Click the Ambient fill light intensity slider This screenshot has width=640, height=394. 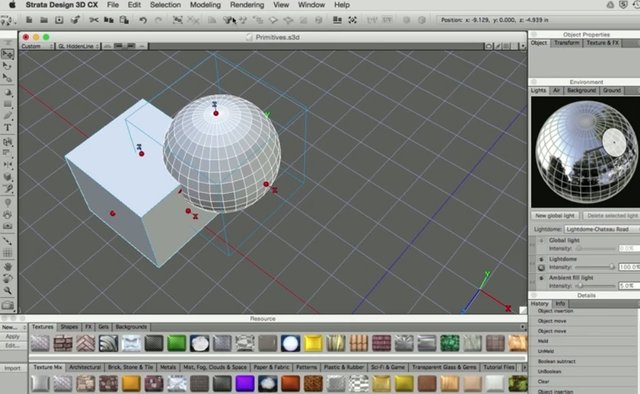(596, 286)
